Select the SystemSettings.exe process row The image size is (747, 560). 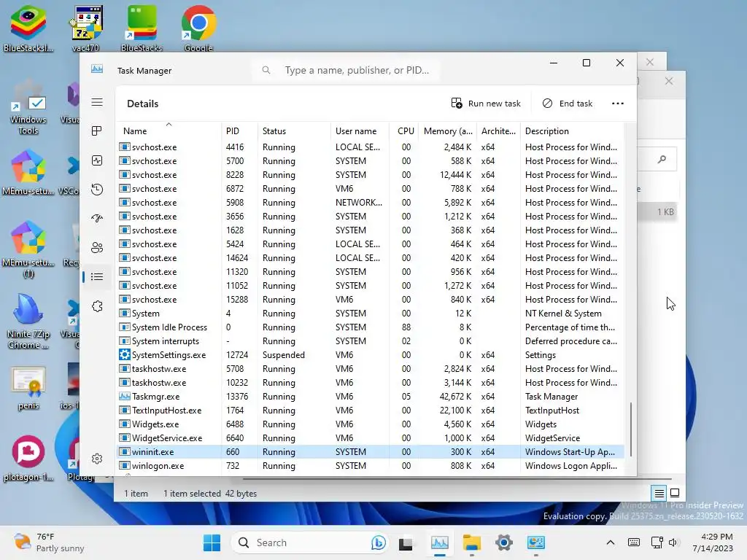[x=370, y=355]
